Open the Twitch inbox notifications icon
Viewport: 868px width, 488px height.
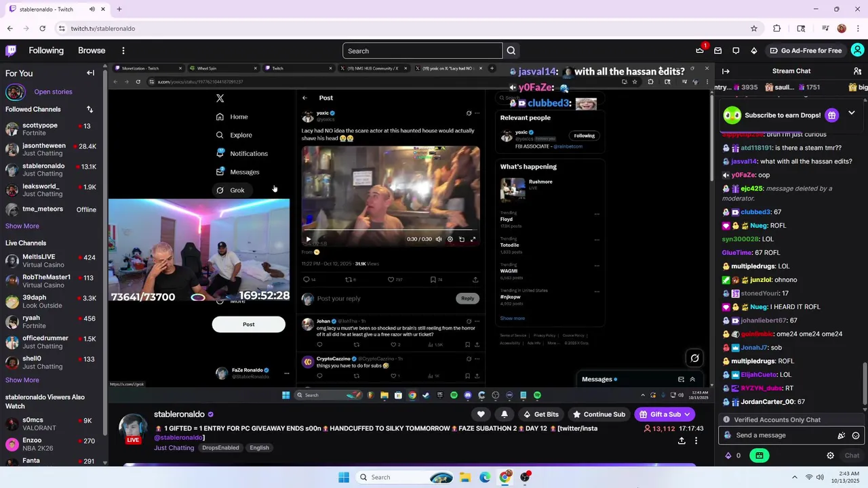718,50
